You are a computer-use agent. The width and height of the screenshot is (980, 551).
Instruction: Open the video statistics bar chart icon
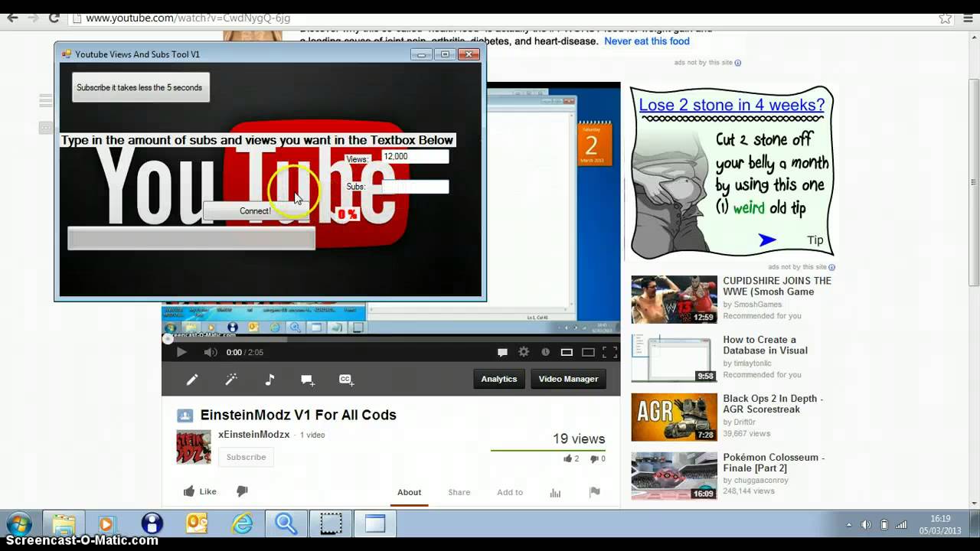(556, 493)
